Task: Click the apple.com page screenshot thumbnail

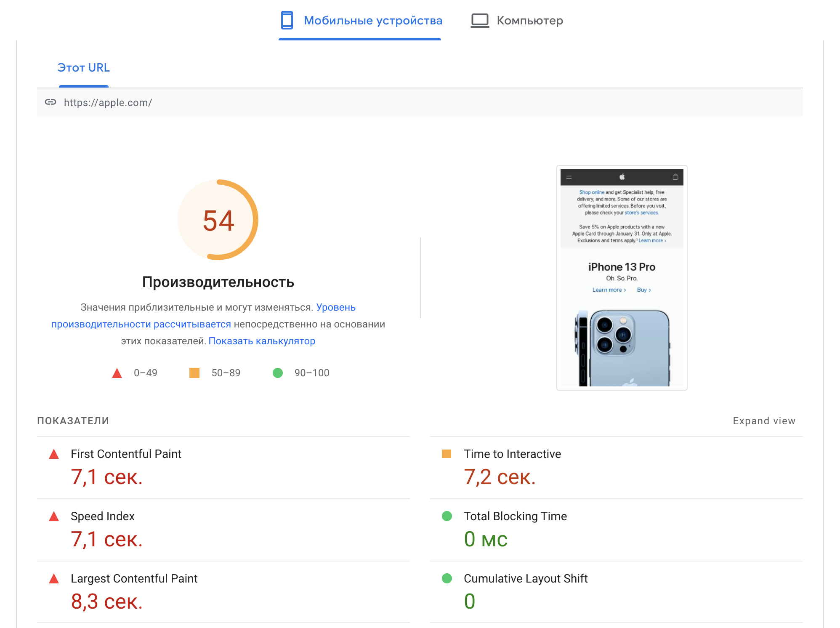Action: tap(622, 278)
